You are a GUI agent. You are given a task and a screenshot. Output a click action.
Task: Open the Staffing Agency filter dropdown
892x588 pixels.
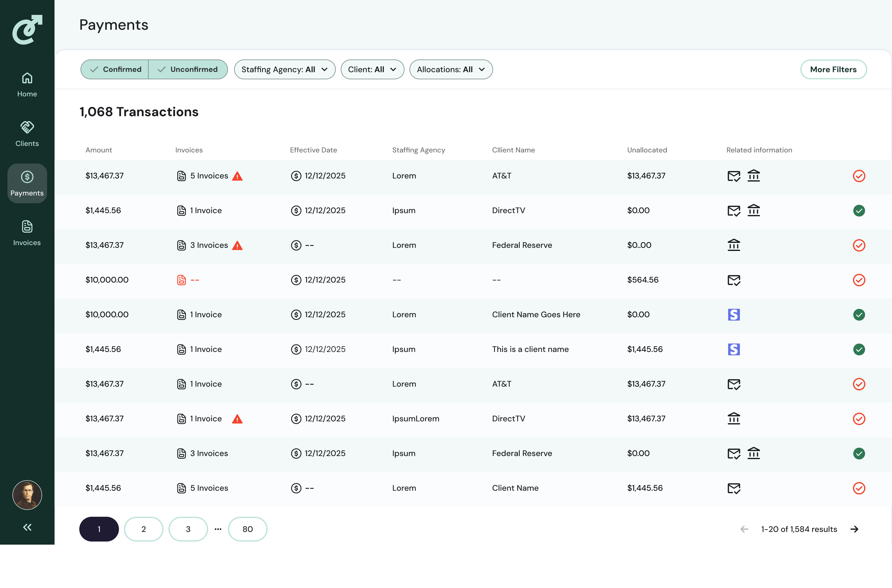click(x=285, y=69)
